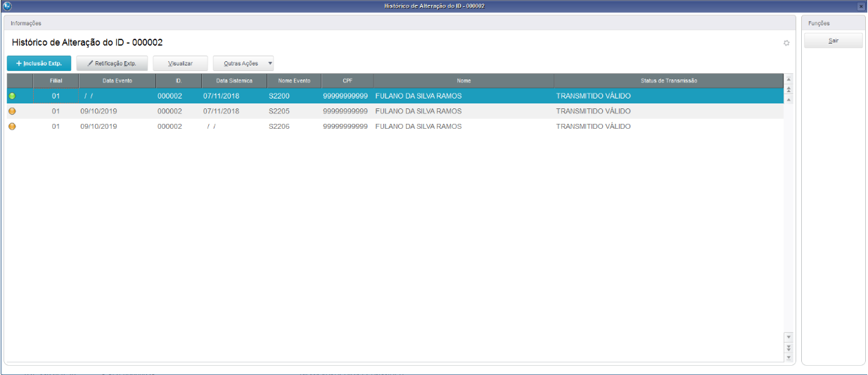The width and height of the screenshot is (868, 375).
Task: Click the Sair button
Action: tap(834, 42)
